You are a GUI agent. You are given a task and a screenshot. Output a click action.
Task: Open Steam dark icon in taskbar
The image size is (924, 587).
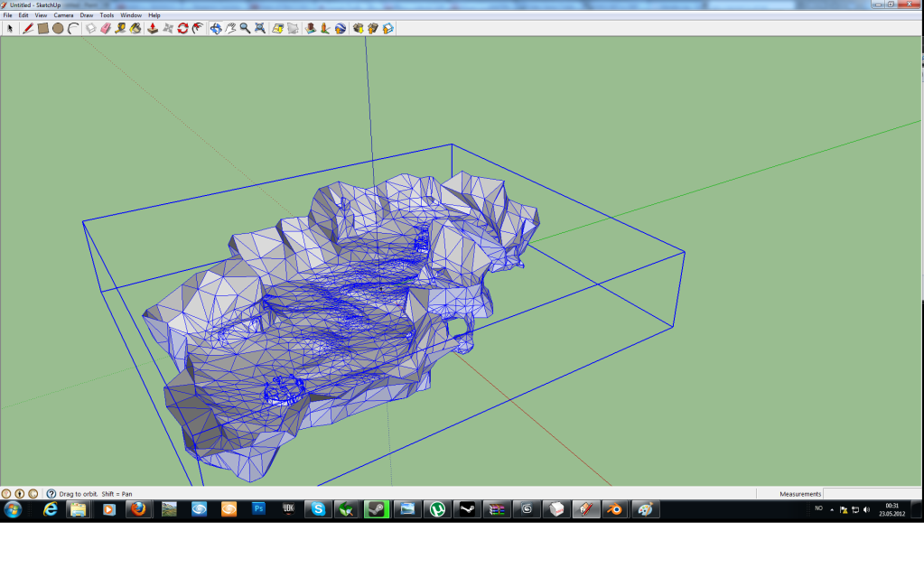coord(467,509)
